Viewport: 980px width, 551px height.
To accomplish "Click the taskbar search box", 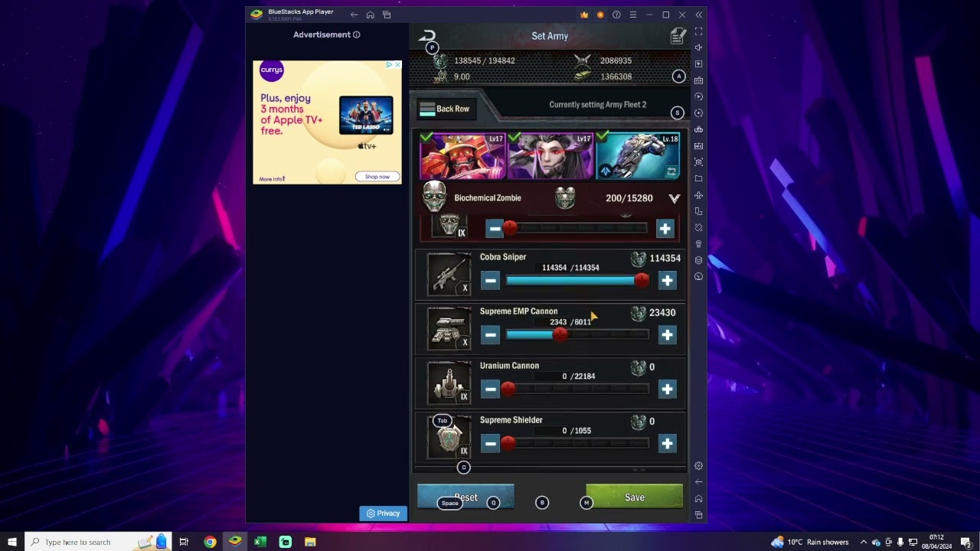I will 98,542.
